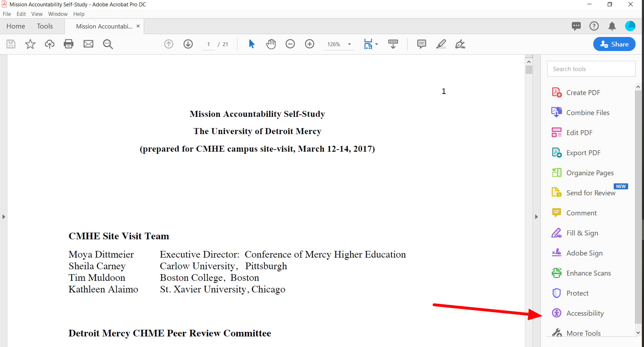Open the File menu
The height and width of the screenshot is (347, 644).
[x=7, y=14]
